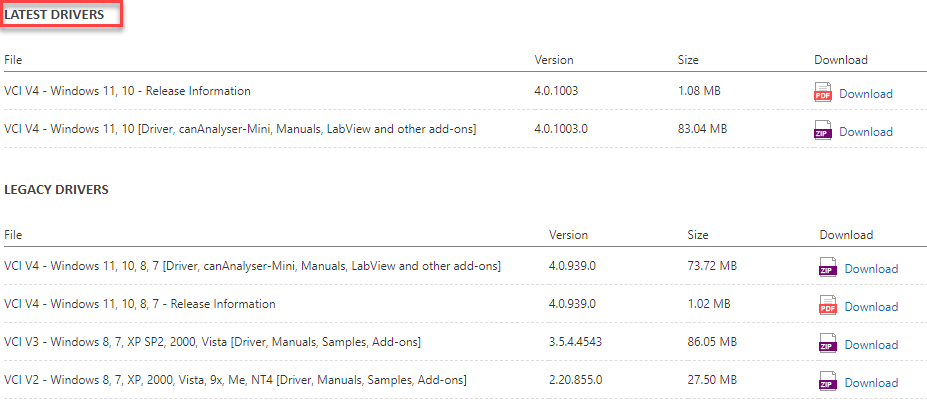The width and height of the screenshot is (927, 410).
Task: Download the VCI V3 3.5.4.4543 package
Action: pos(871,345)
